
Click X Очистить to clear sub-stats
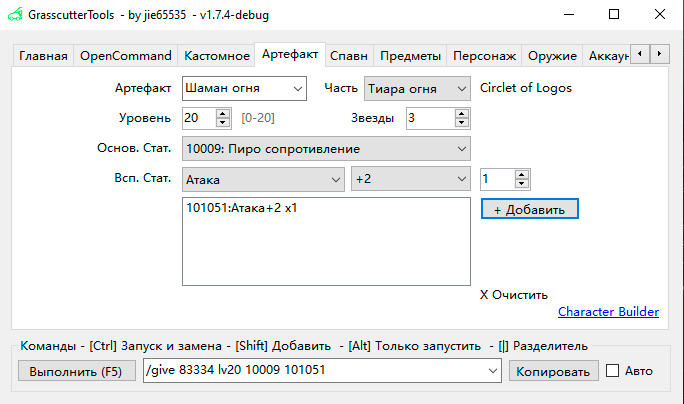(514, 295)
